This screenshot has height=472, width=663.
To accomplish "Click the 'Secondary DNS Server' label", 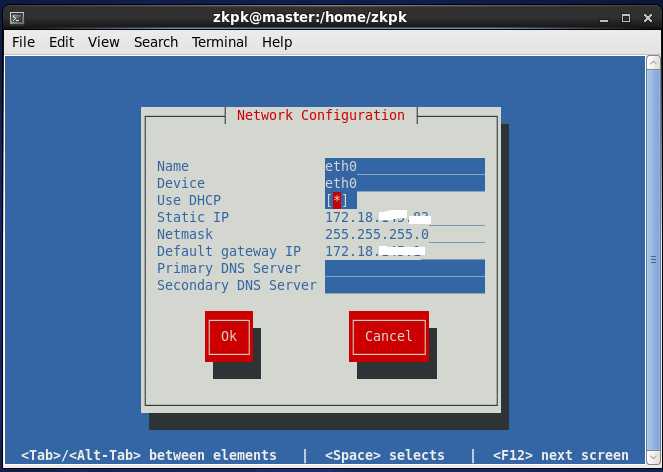I will click(237, 285).
